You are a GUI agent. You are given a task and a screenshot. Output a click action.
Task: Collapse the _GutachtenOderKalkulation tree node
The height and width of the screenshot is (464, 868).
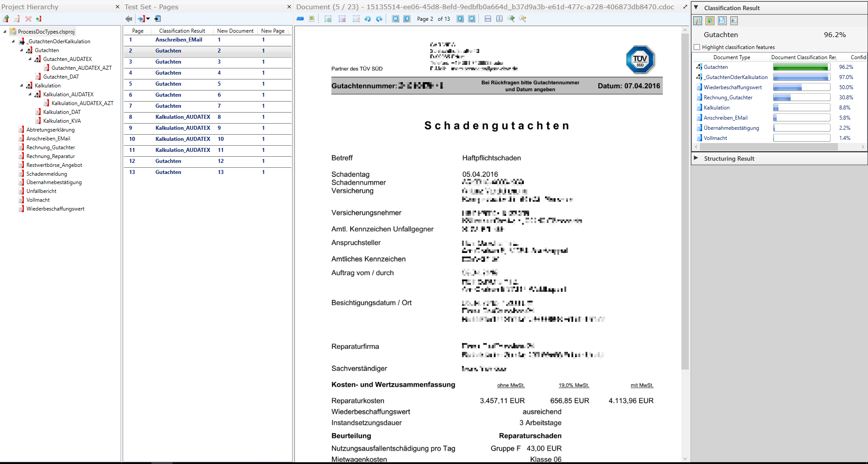[13, 41]
